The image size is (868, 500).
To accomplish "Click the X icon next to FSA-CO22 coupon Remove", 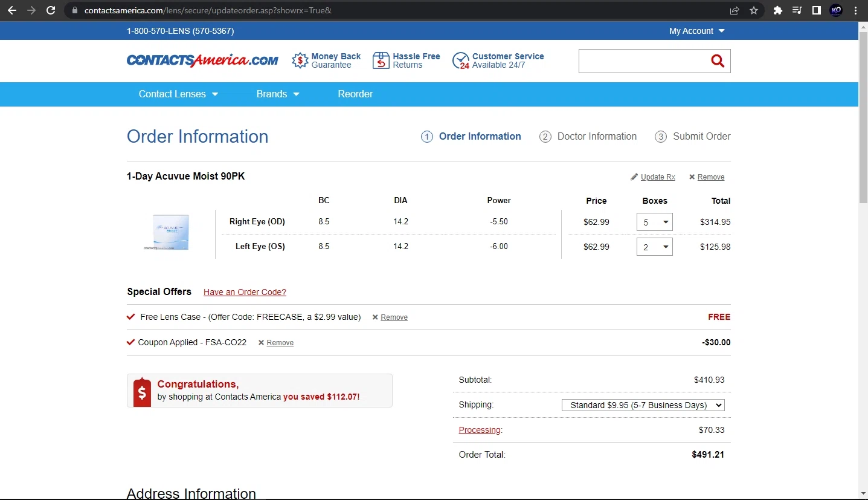I will [262, 343].
